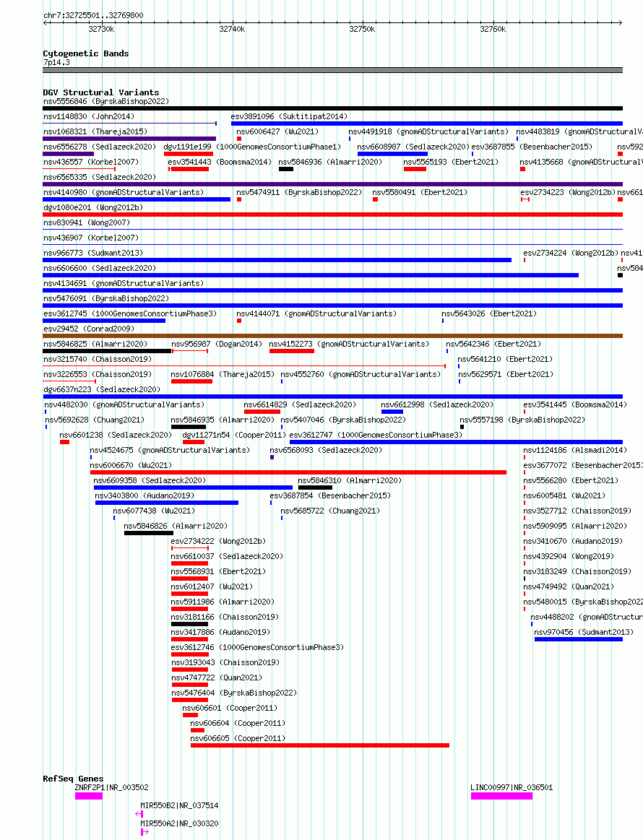Select the nsv436907 (Korbel2007) label
The image size is (643, 840).
click(91, 238)
